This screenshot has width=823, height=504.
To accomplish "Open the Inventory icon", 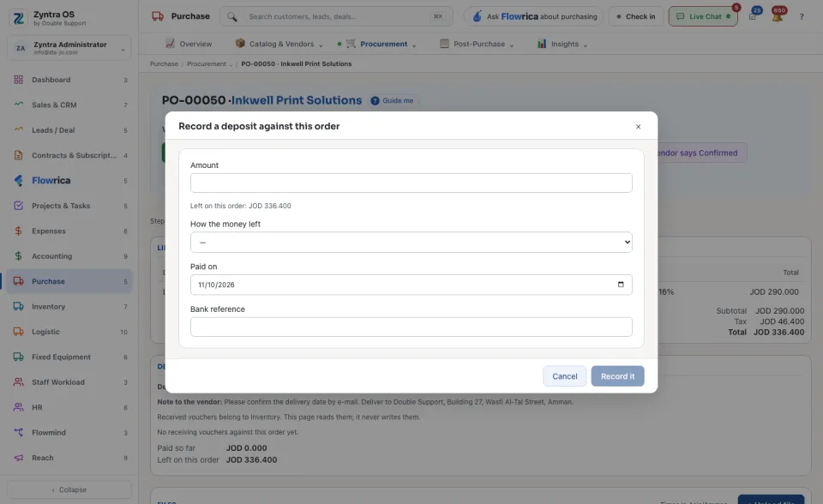I will [18, 306].
